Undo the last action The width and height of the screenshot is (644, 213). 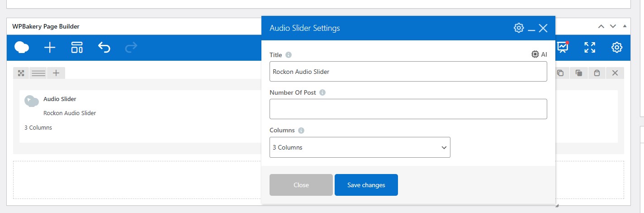coord(104,47)
